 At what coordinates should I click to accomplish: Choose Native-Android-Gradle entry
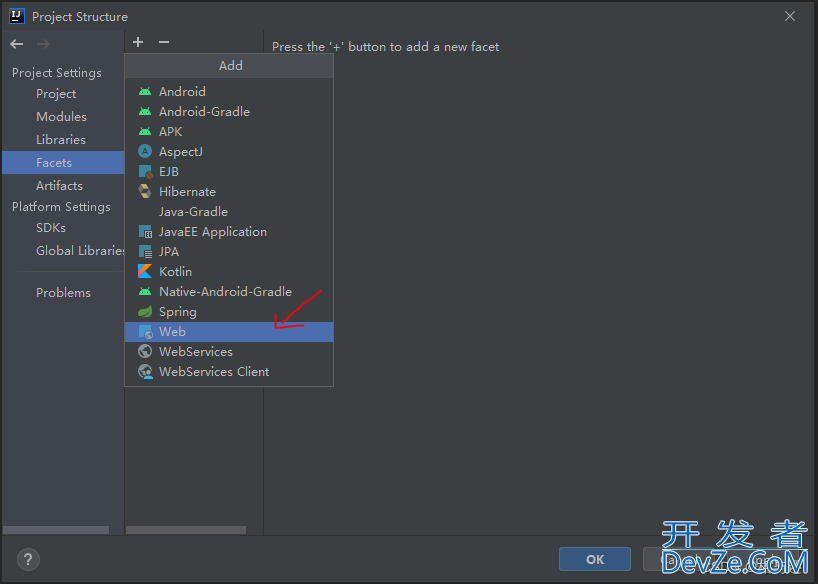click(229, 291)
